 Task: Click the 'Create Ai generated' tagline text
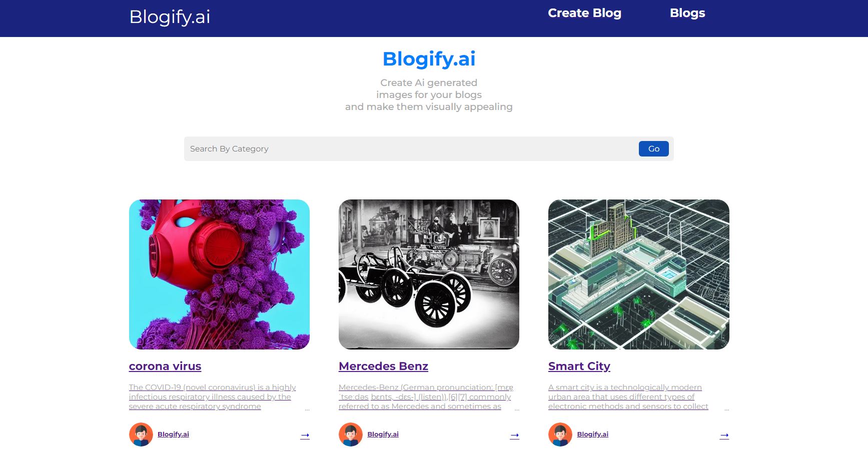(x=429, y=82)
